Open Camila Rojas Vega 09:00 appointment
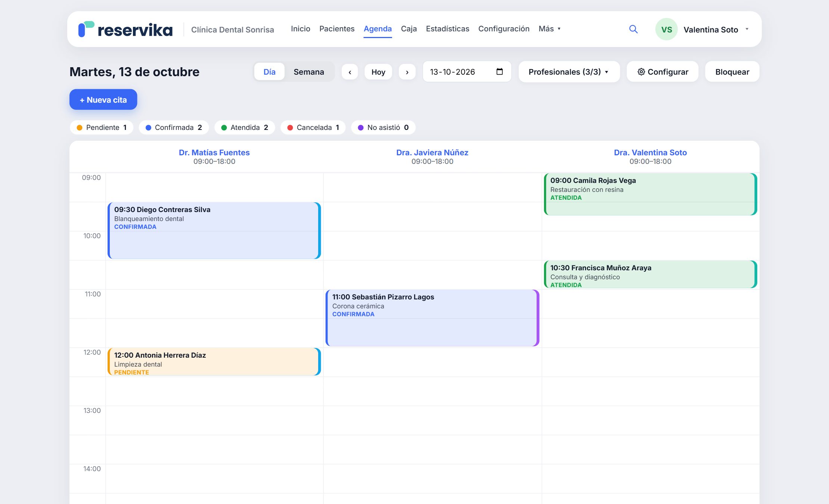This screenshot has width=829, height=504. click(651, 194)
